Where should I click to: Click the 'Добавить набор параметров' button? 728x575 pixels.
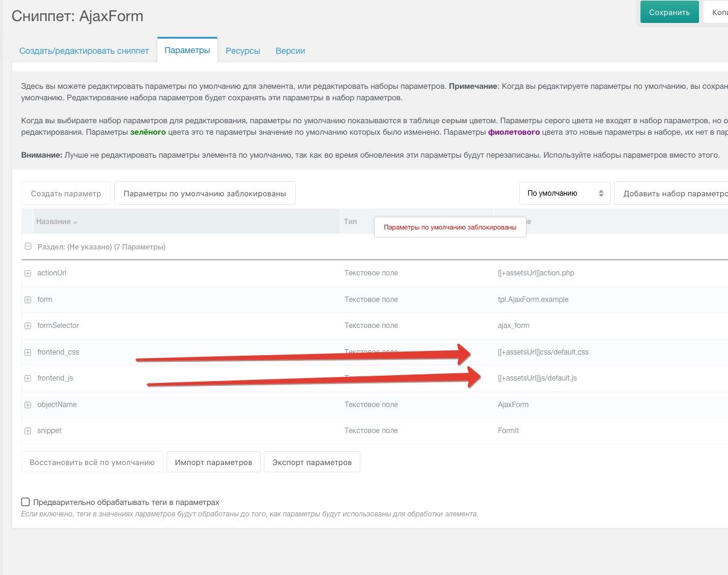click(x=671, y=193)
